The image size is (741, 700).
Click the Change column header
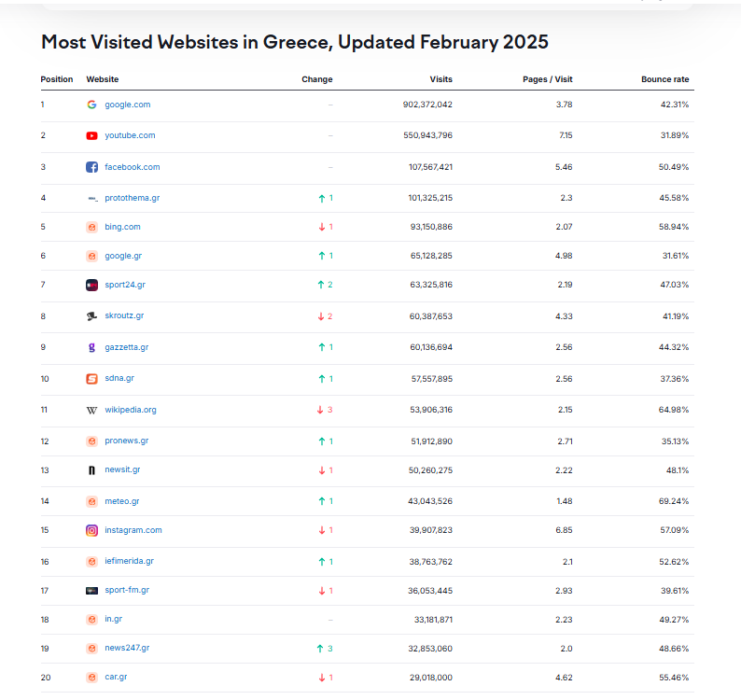pyautogui.click(x=316, y=79)
